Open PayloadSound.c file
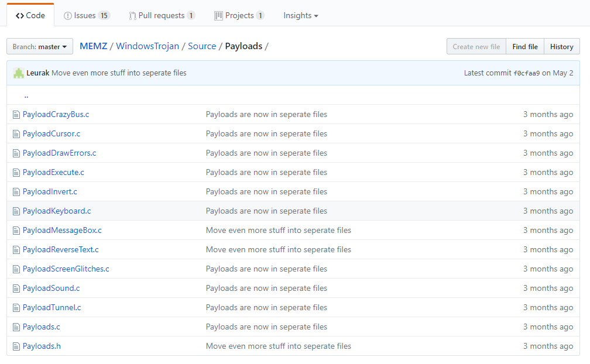 51,288
